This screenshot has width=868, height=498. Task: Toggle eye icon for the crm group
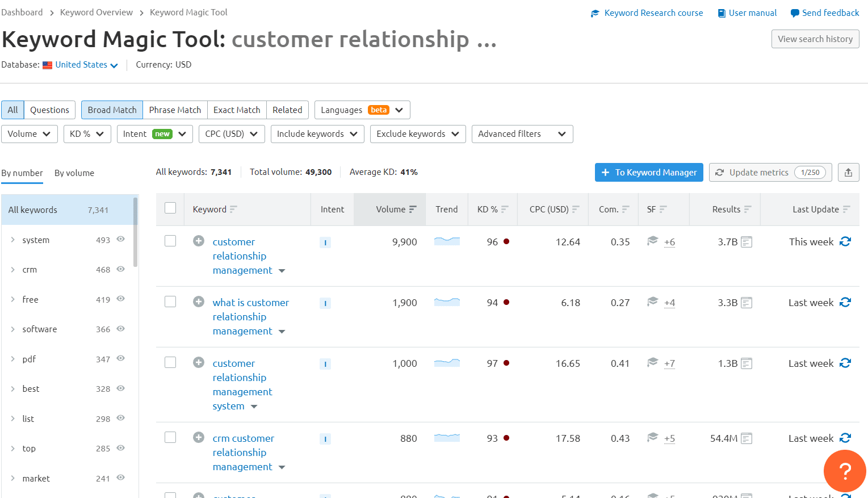120,269
